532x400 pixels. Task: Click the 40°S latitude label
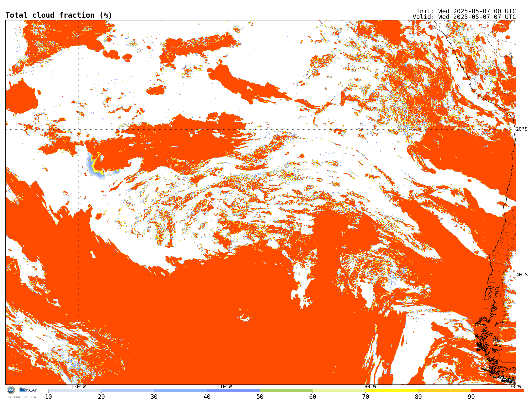pyautogui.click(x=522, y=275)
